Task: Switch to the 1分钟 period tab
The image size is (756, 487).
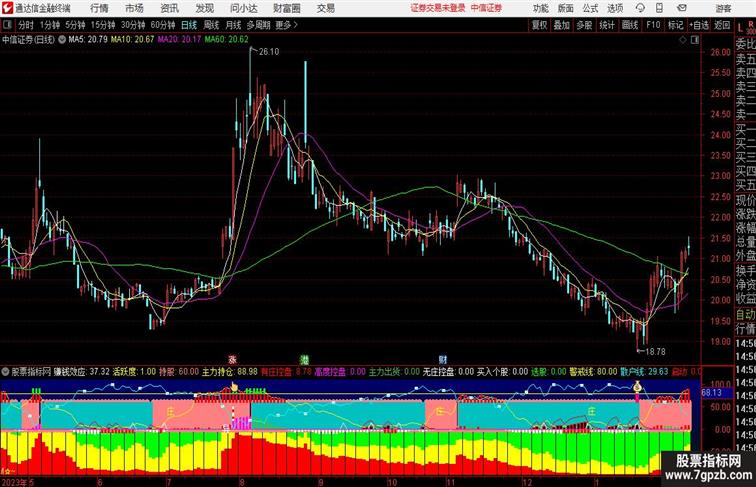Action: (x=50, y=25)
